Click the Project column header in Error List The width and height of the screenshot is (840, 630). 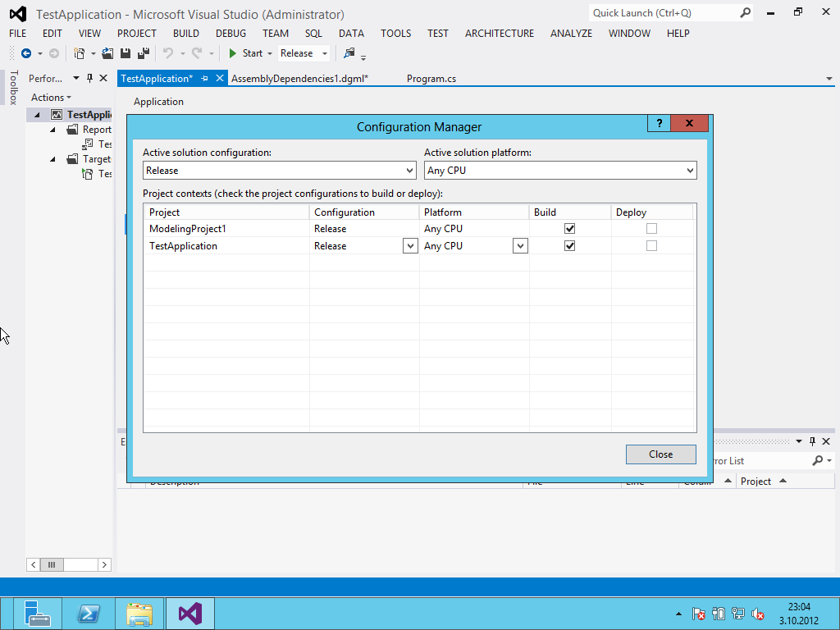pyautogui.click(x=756, y=481)
